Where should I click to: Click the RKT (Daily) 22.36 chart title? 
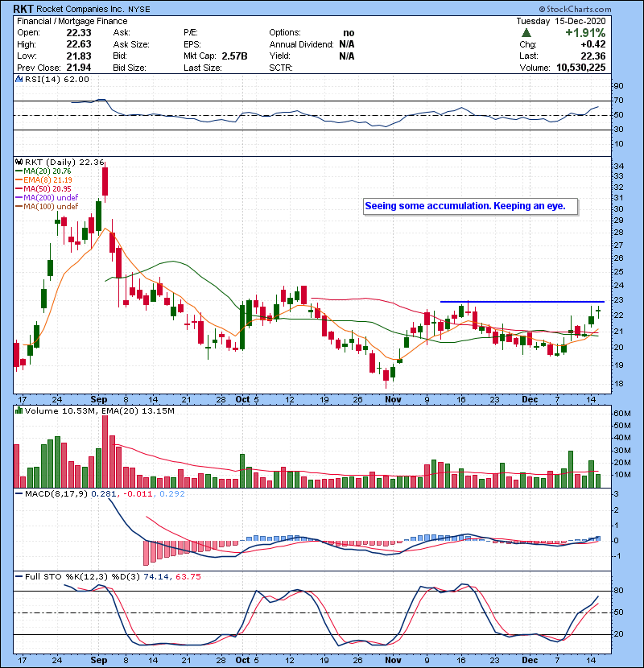[64, 163]
